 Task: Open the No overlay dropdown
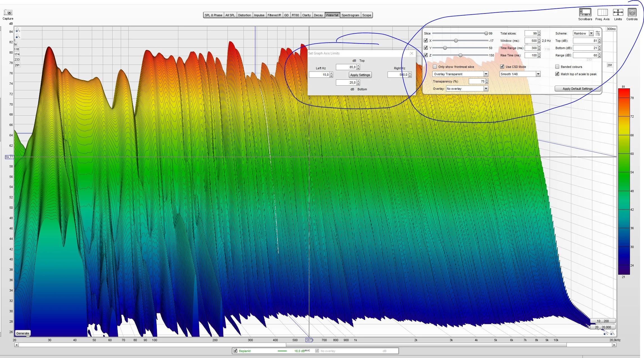coord(467,89)
